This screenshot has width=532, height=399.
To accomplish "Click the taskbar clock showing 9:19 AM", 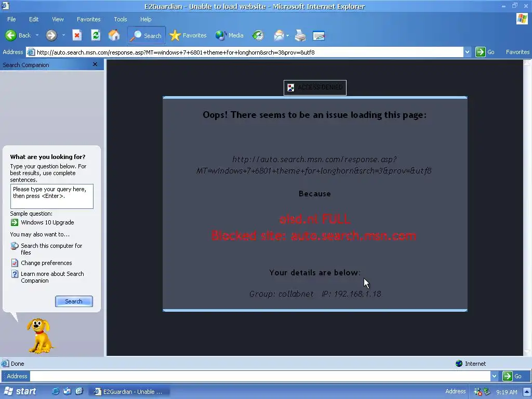I will point(507,392).
